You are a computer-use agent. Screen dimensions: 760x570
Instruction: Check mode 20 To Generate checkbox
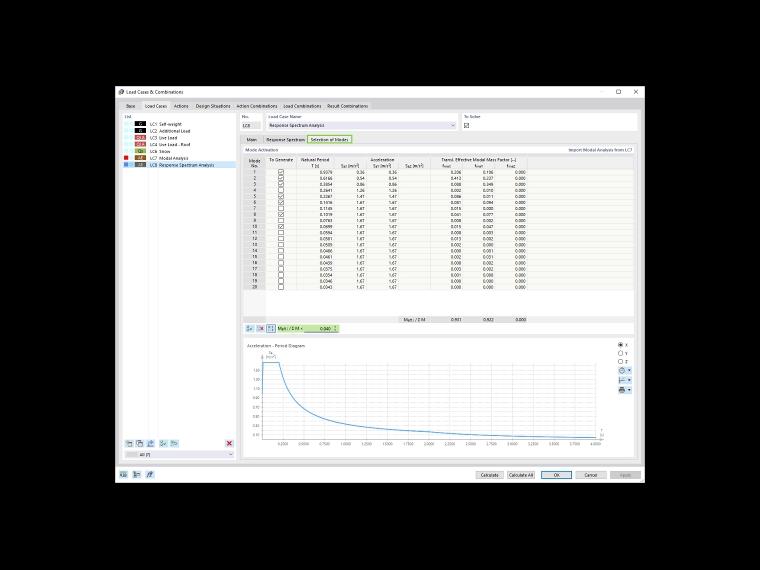281,287
